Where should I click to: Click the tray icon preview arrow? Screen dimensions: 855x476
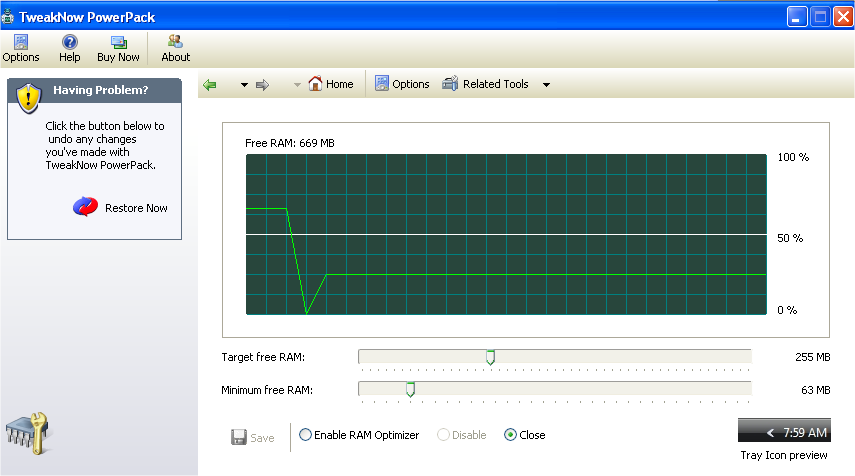click(770, 433)
